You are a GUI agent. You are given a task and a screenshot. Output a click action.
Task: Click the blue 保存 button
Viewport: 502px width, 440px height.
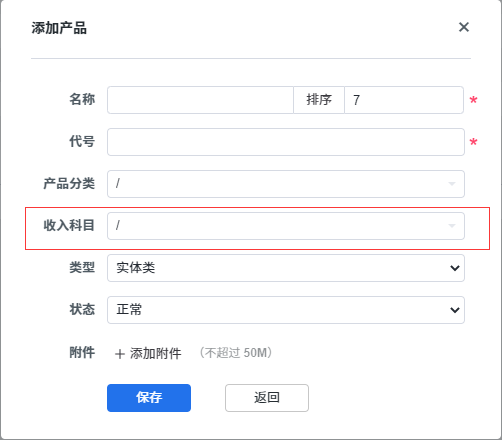pos(149,398)
